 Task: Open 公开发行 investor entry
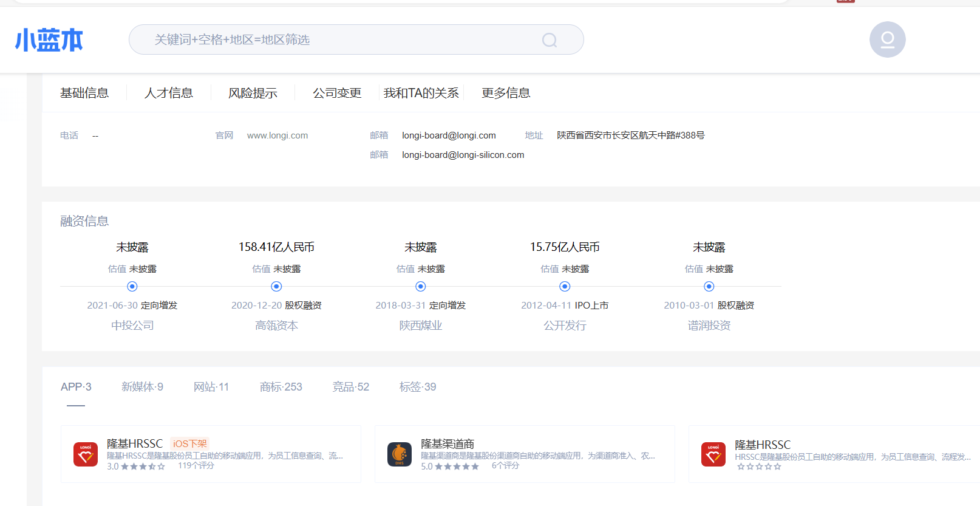(565, 326)
